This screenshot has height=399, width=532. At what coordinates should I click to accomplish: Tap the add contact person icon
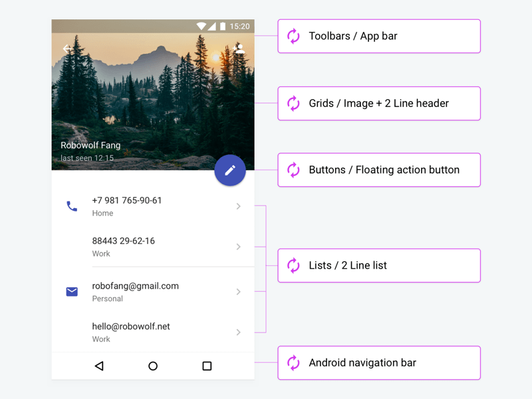[x=239, y=49]
